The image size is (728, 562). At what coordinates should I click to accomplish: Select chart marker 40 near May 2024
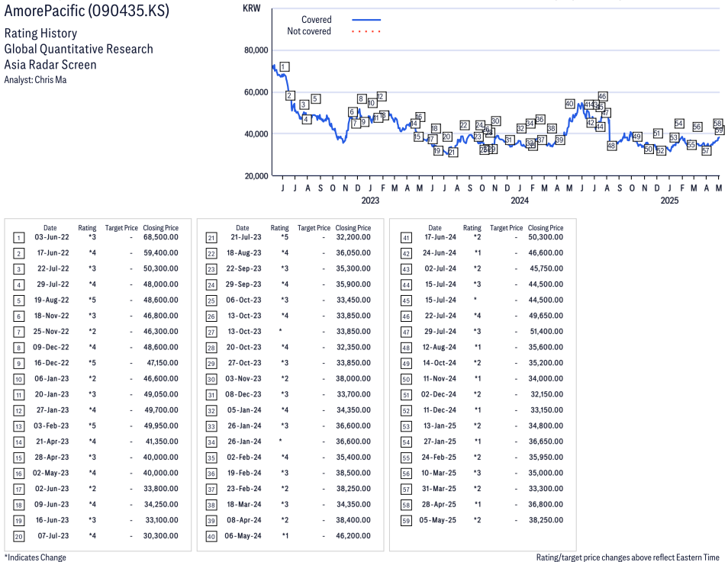pos(570,104)
